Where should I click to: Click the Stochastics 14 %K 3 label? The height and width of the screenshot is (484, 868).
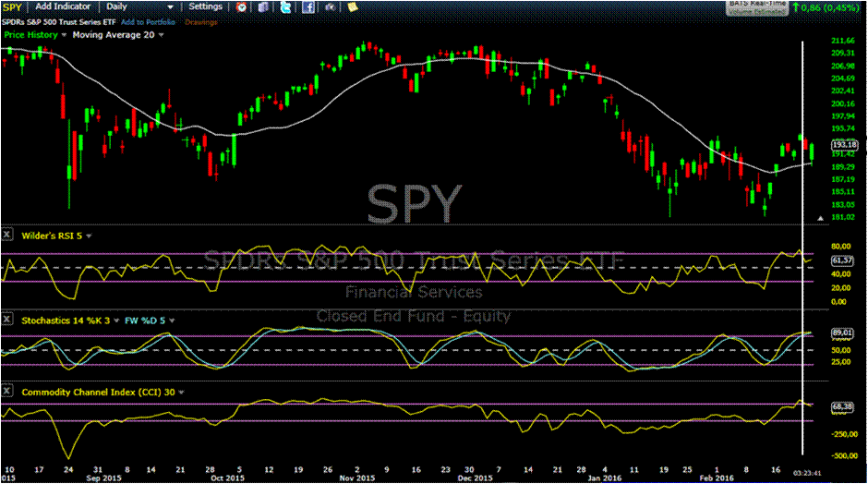(x=66, y=321)
